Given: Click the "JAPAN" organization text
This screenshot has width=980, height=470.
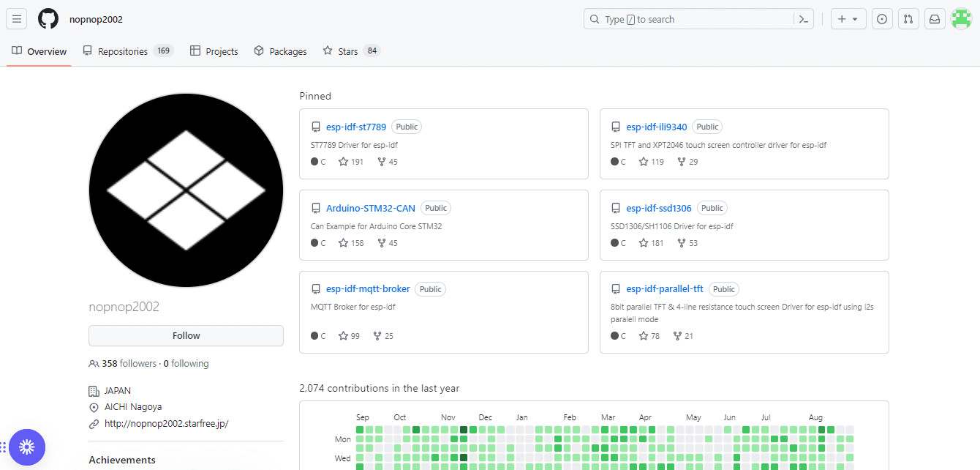Looking at the screenshot, I should [118, 391].
